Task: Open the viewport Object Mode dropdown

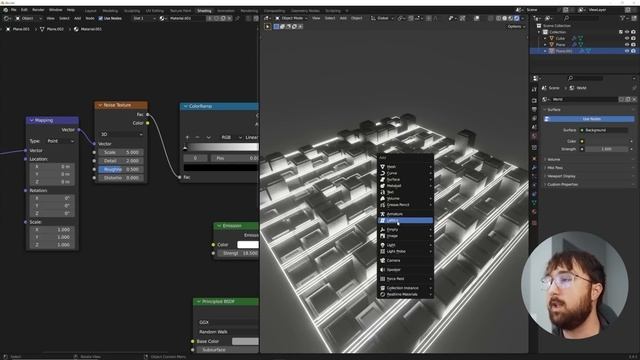Action: [x=291, y=18]
